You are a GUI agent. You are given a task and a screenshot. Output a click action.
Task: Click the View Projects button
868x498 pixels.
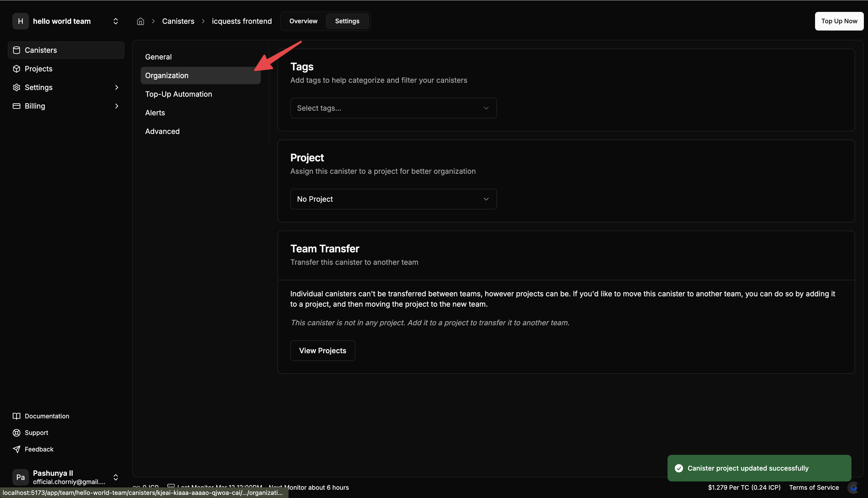coord(322,350)
